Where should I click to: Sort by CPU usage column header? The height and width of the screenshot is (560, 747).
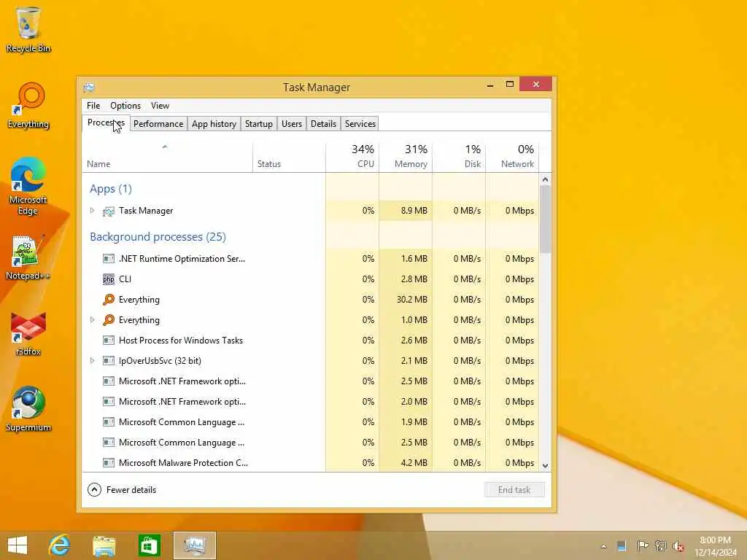352,157
